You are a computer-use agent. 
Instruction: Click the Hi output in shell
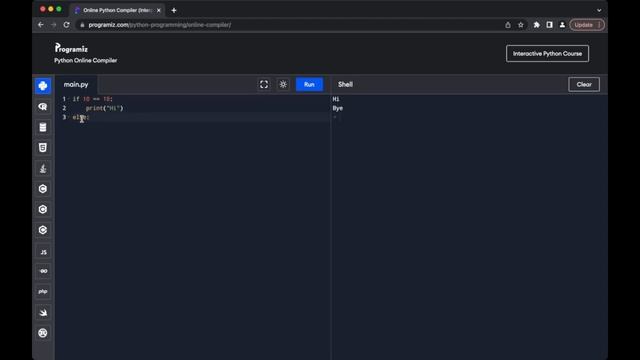point(336,99)
